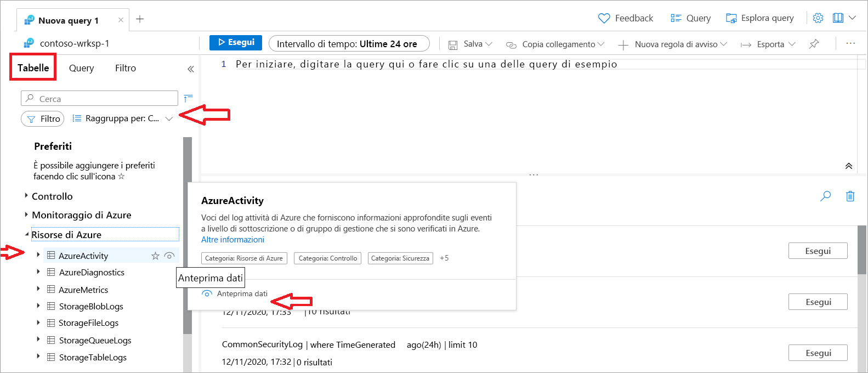The image size is (868, 373).
Task: Select the StorageTableLogs table
Action: [93, 357]
